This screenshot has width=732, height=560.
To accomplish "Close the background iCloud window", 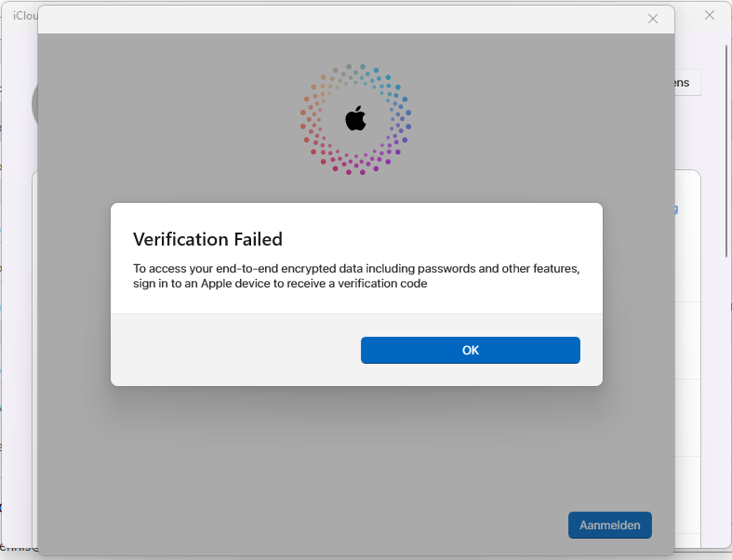I will tap(710, 15).
